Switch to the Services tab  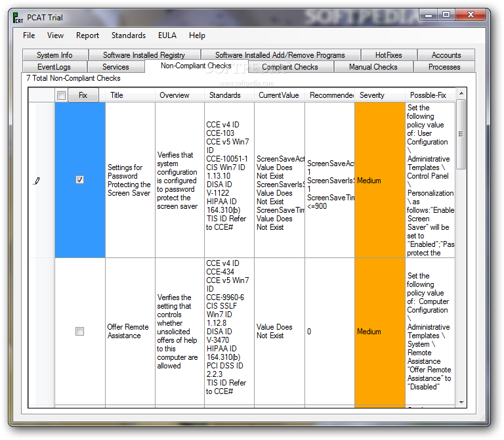click(115, 67)
